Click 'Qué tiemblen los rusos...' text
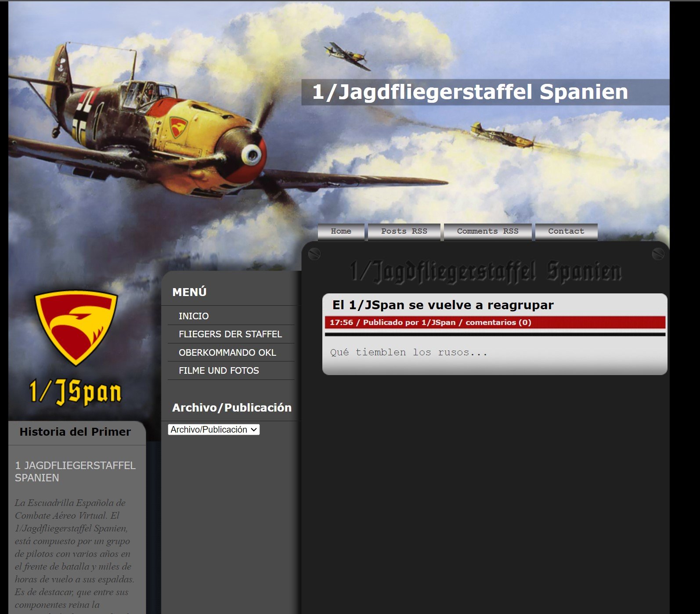Image resolution: width=700 pixels, height=614 pixels. 409,352
